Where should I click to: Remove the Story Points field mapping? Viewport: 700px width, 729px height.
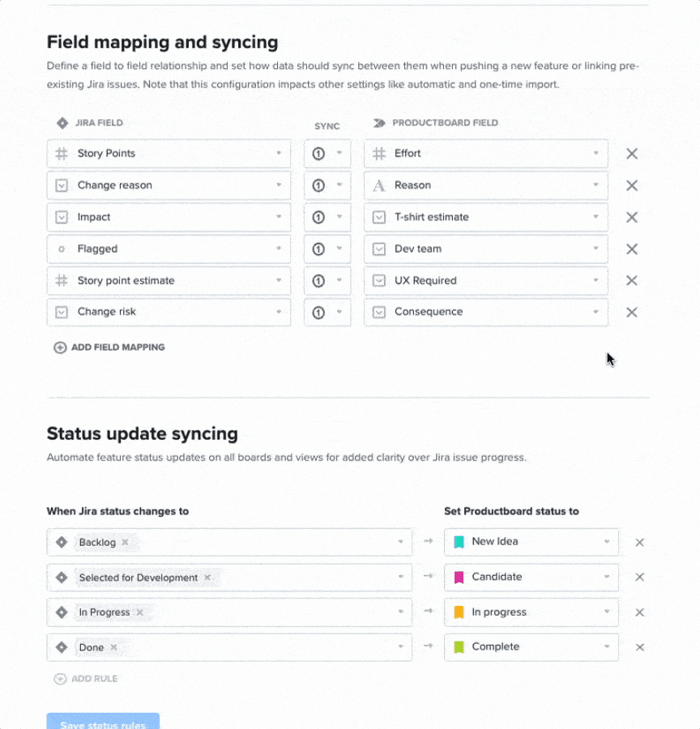click(x=632, y=154)
